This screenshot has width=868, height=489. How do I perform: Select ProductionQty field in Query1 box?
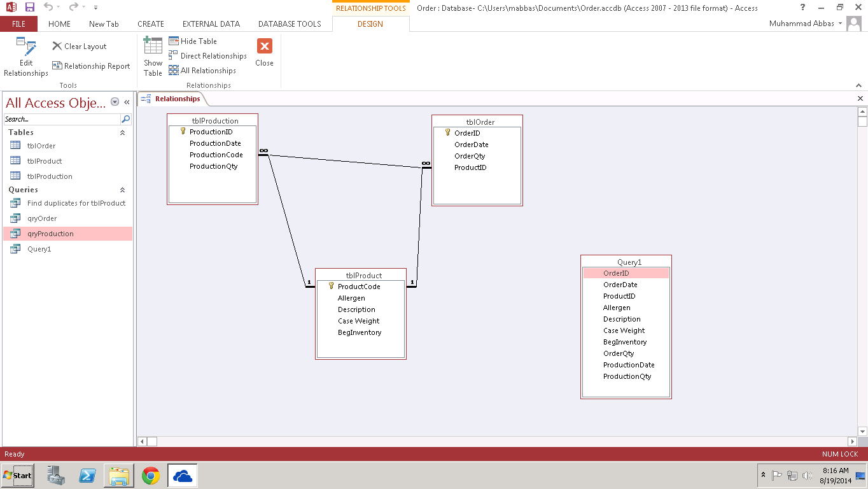click(x=627, y=376)
